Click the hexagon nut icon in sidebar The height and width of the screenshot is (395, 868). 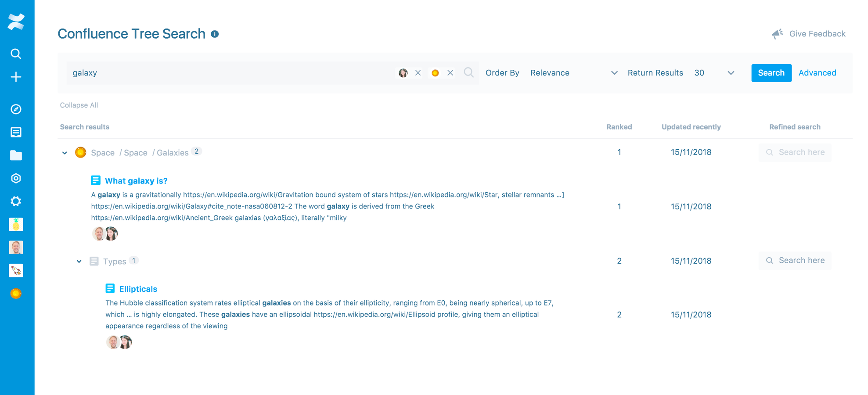click(x=16, y=178)
